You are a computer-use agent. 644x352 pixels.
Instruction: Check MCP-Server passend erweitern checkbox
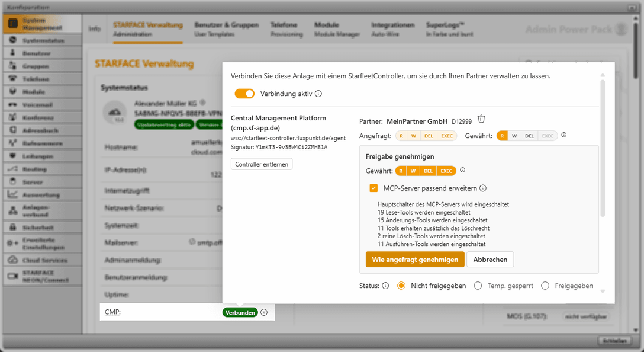(x=373, y=188)
